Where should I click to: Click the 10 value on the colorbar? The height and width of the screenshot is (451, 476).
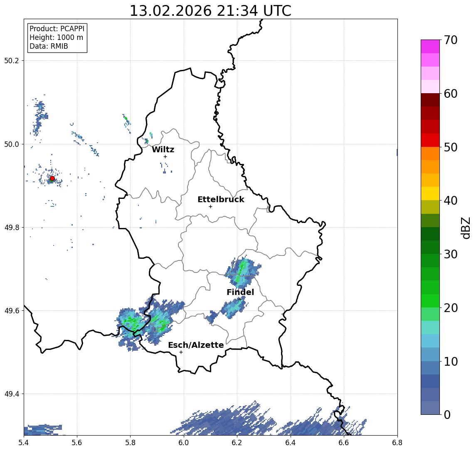451,362
